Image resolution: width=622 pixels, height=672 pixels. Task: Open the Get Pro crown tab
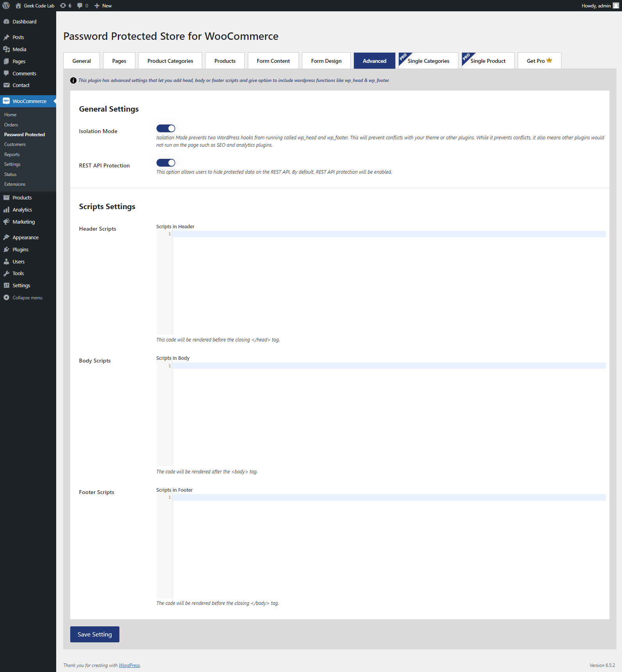(539, 61)
